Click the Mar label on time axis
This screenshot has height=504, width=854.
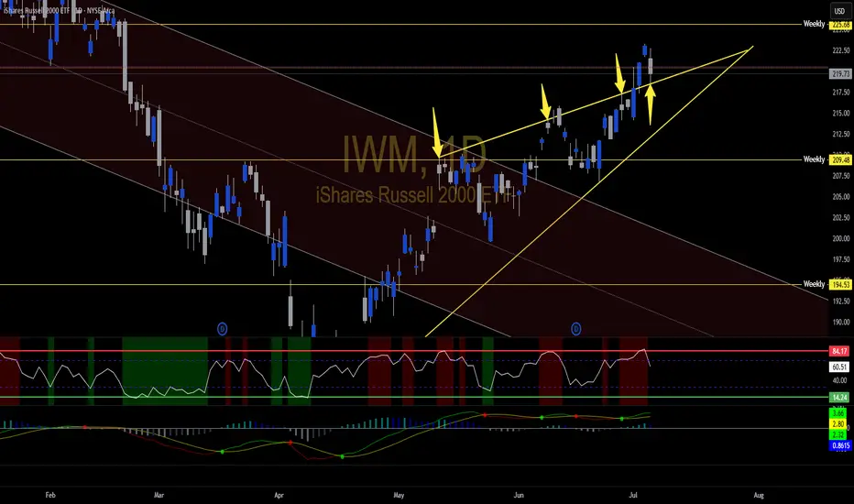point(159,495)
